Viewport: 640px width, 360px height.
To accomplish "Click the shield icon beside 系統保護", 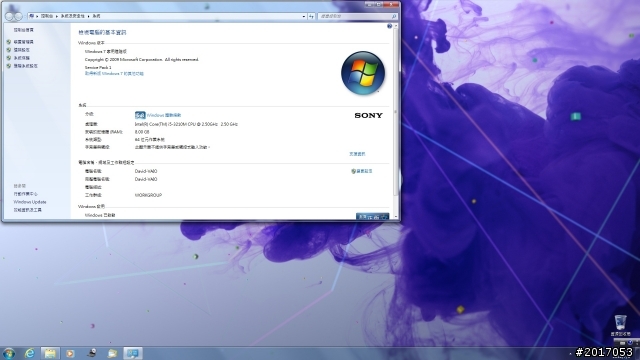I will (9, 58).
